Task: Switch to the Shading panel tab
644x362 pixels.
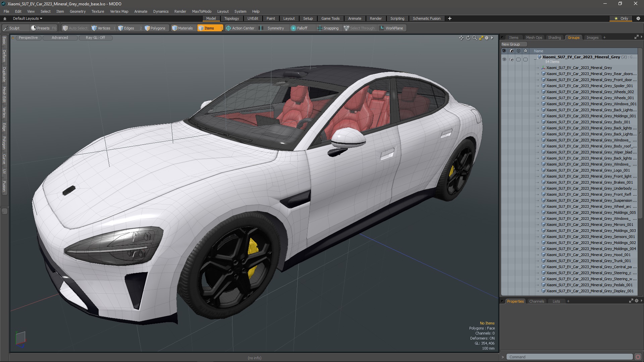Action: pos(554,38)
